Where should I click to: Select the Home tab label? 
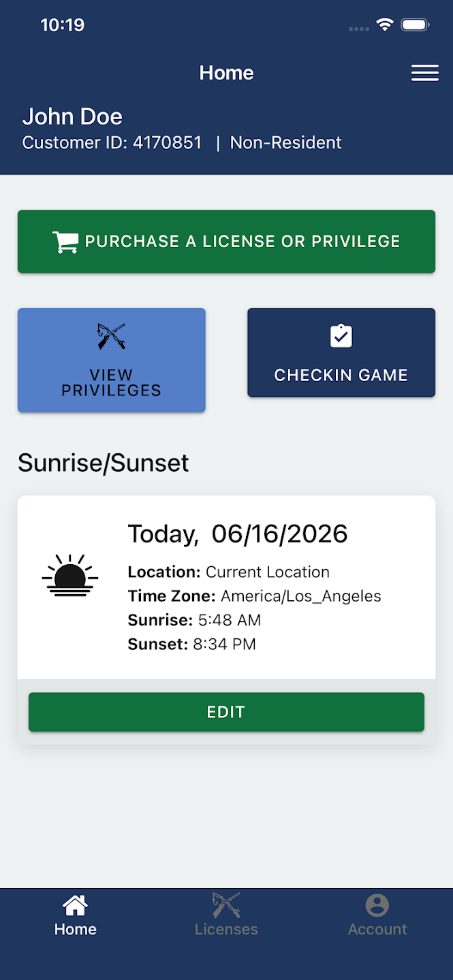(75, 929)
